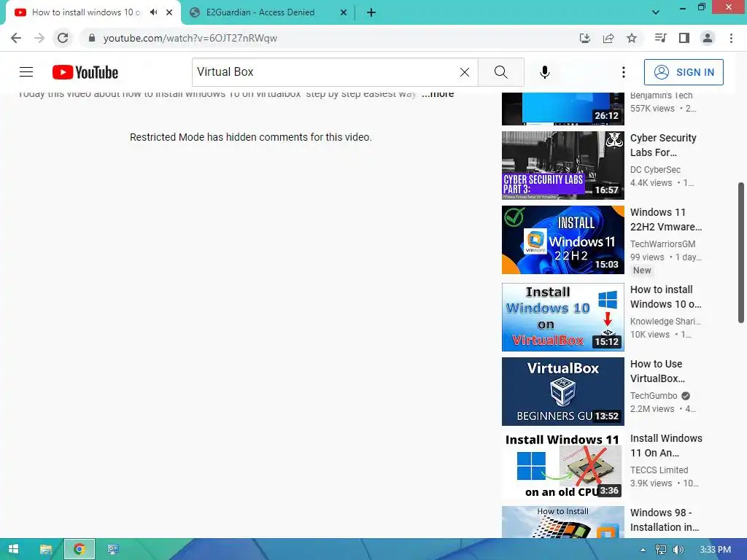
Task: Close the How to install windows 10 tab
Action: tap(169, 12)
